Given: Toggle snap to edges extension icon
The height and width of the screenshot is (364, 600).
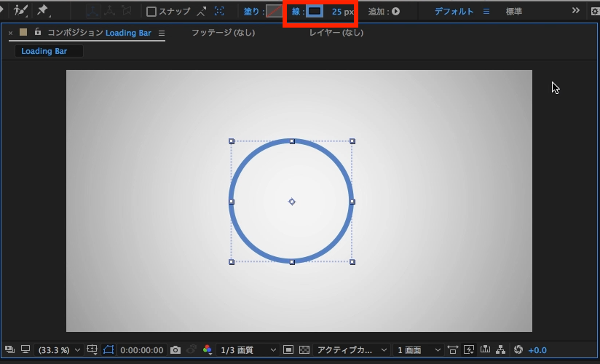Looking at the screenshot, I should tap(201, 12).
